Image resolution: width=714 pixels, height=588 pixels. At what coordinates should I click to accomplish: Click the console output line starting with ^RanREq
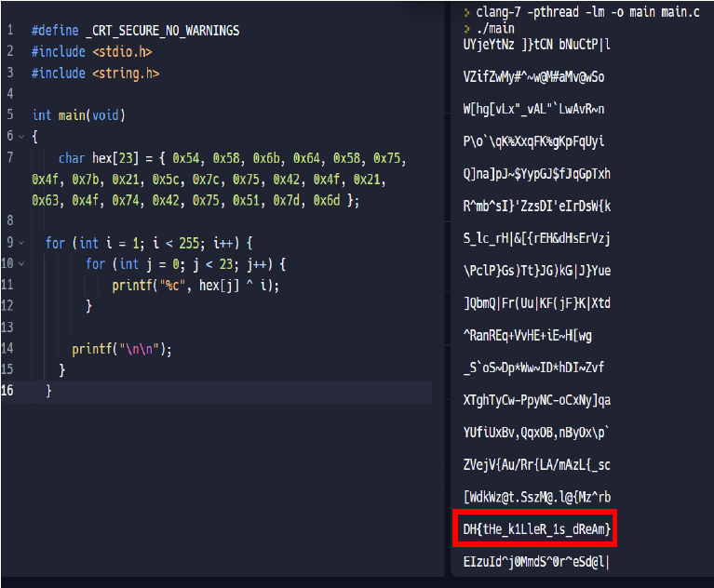point(527,336)
